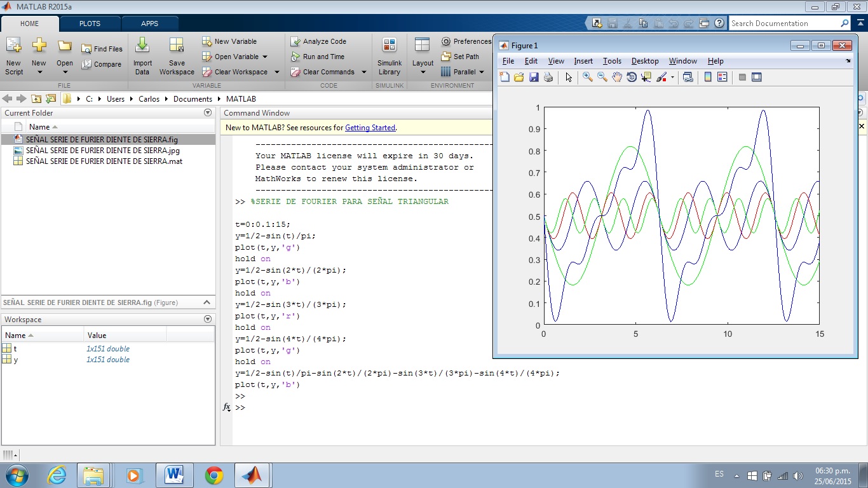Switch to the PLOTS ribbon tab
Viewport: 868px width, 488px height.
click(x=90, y=23)
